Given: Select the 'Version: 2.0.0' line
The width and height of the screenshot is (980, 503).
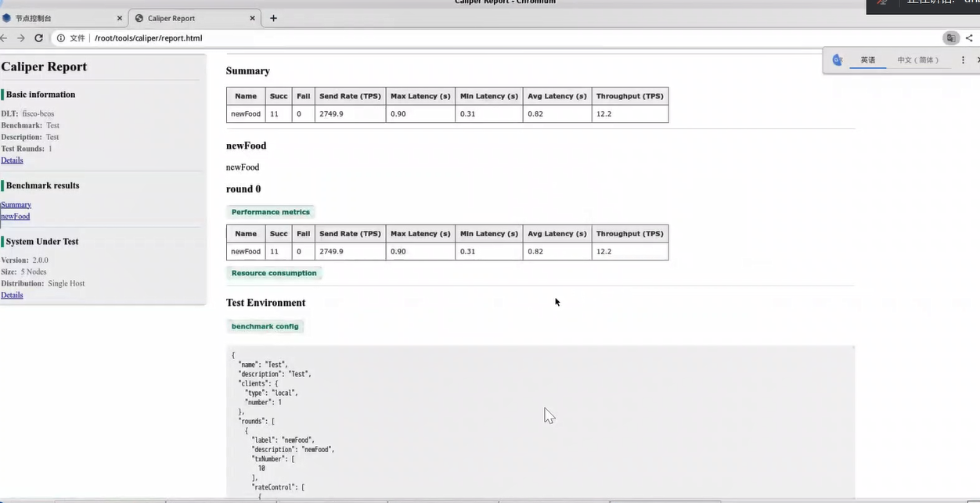Looking at the screenshot, I should pyautogui.click(x=24, y=260).
